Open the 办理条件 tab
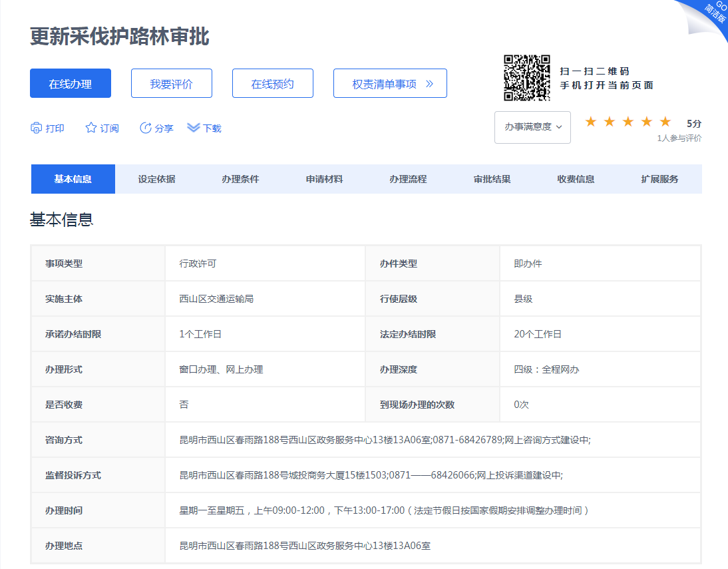 (x=240, y=179)
